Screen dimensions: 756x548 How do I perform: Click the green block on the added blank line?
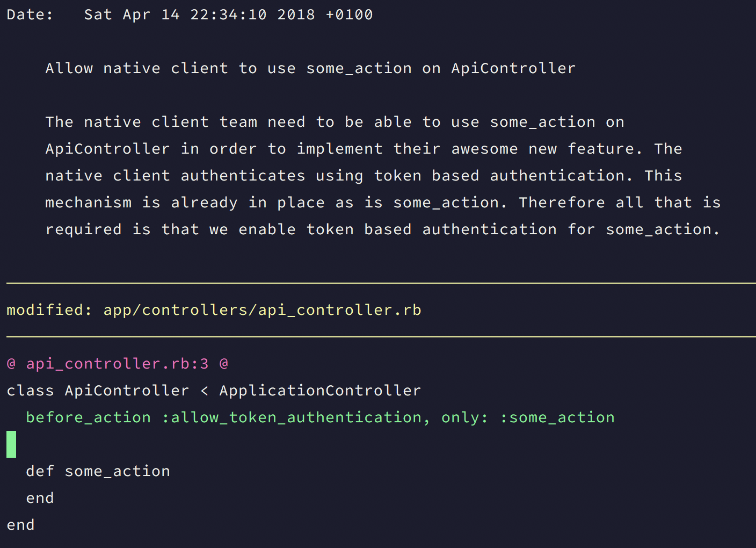(x=11, y=444)
